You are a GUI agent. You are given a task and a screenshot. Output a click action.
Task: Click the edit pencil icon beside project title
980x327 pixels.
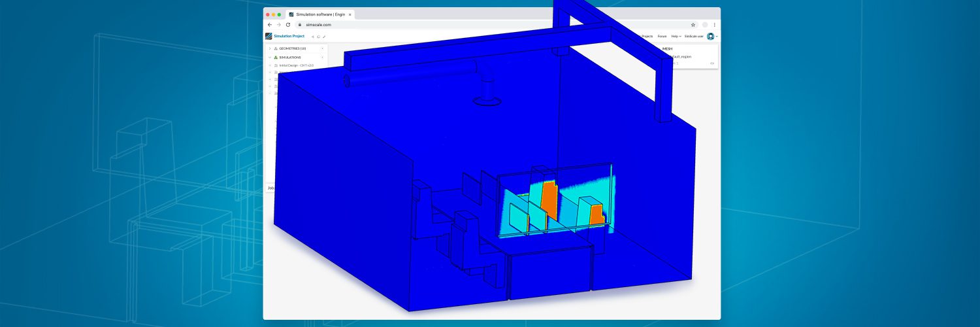324,37
